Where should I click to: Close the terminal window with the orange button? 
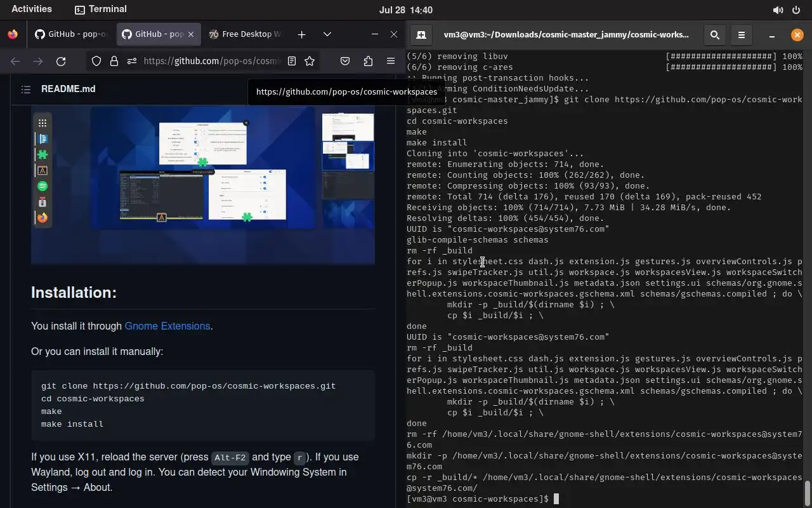click(x=797, y=35)
